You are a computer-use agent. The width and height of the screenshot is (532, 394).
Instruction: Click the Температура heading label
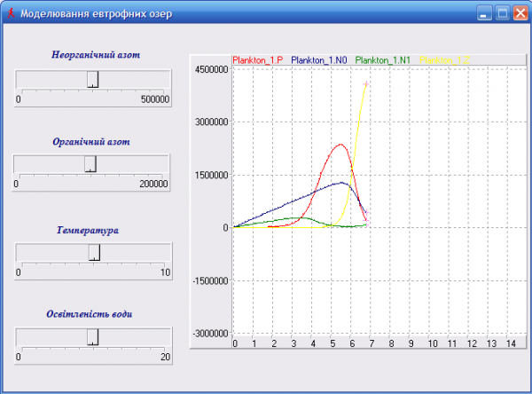[x=88, y=231]
